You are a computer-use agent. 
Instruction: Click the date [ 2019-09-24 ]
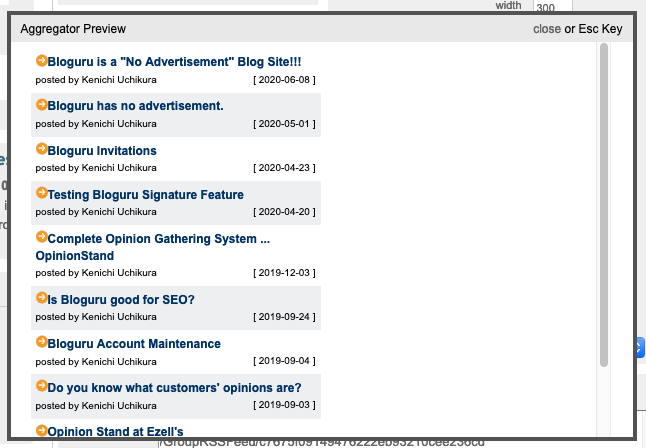(284, 317)
